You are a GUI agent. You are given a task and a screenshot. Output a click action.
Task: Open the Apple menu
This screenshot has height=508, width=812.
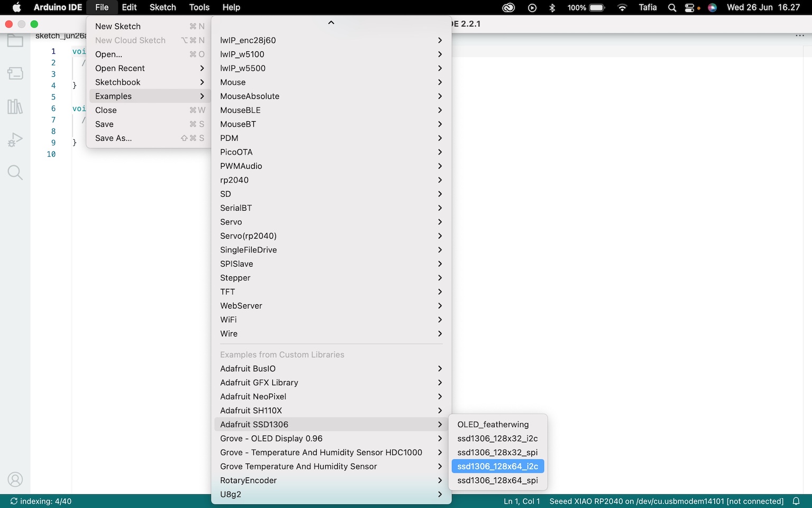pyautogui.click(x=17, y=7)
